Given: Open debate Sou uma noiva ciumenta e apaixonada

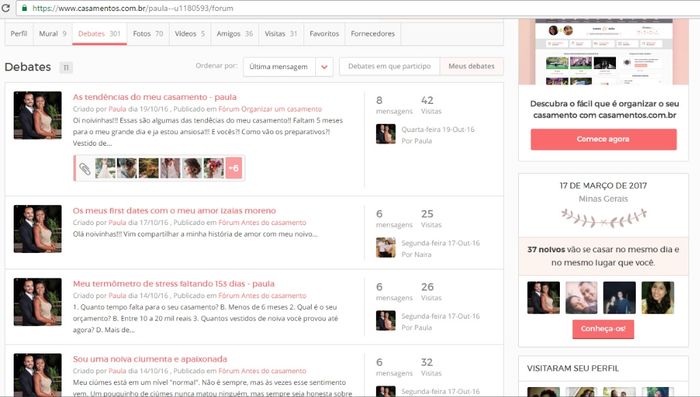Looking at the screenshot, I should [150, 359].
